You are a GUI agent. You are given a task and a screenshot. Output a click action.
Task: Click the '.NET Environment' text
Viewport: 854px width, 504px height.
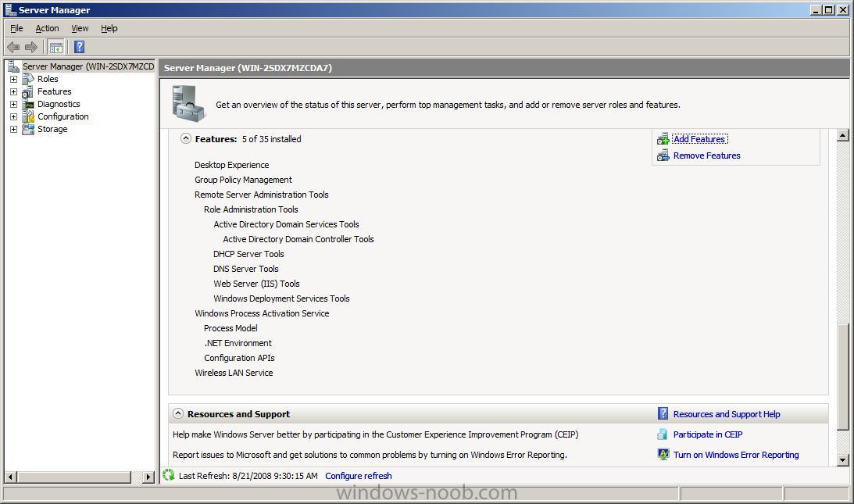pos(238,343)
